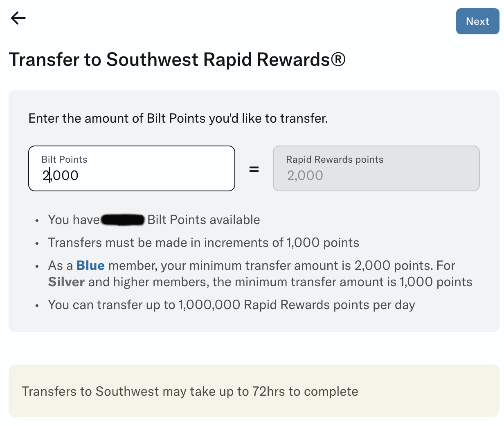Click the 'Rapid Rewards points' field label

(335, 159)
